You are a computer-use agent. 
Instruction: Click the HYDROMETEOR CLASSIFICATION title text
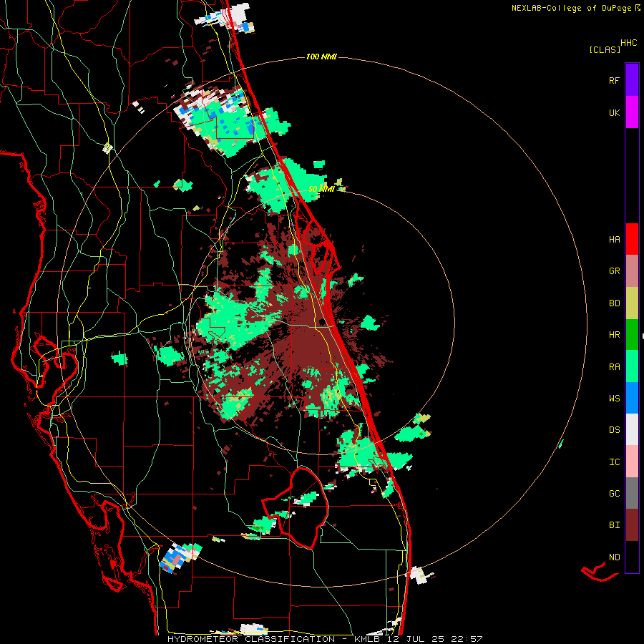pos(251,639)
